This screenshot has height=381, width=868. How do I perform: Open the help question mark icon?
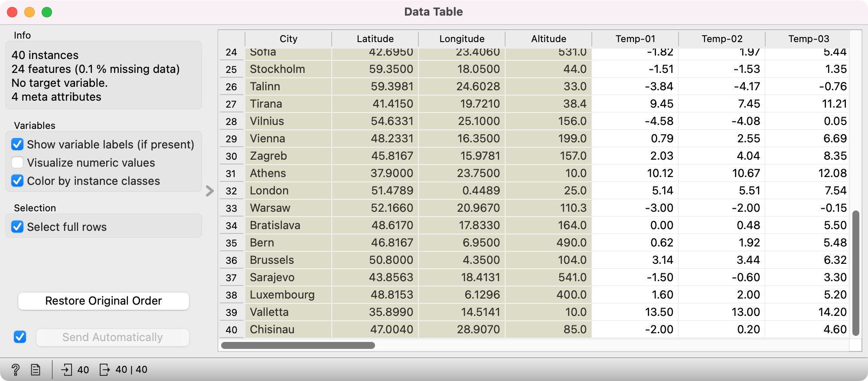[x=16, y=370]
